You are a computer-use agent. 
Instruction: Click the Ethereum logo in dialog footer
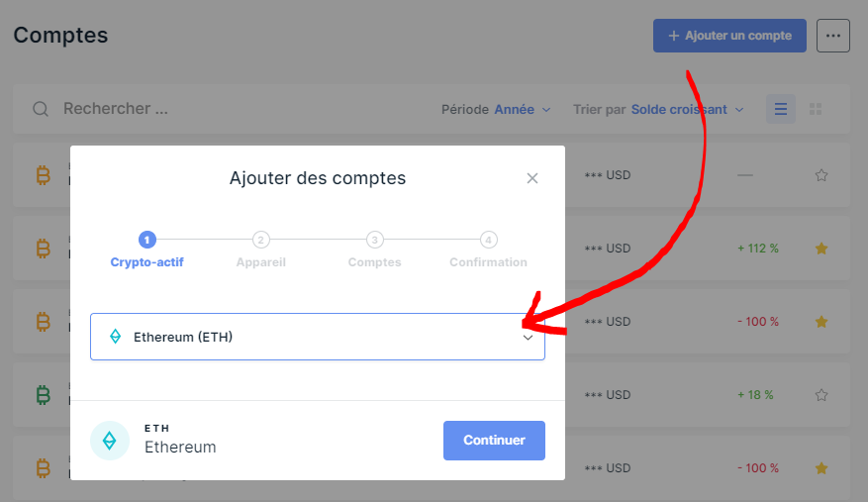(x=110, y=441)
